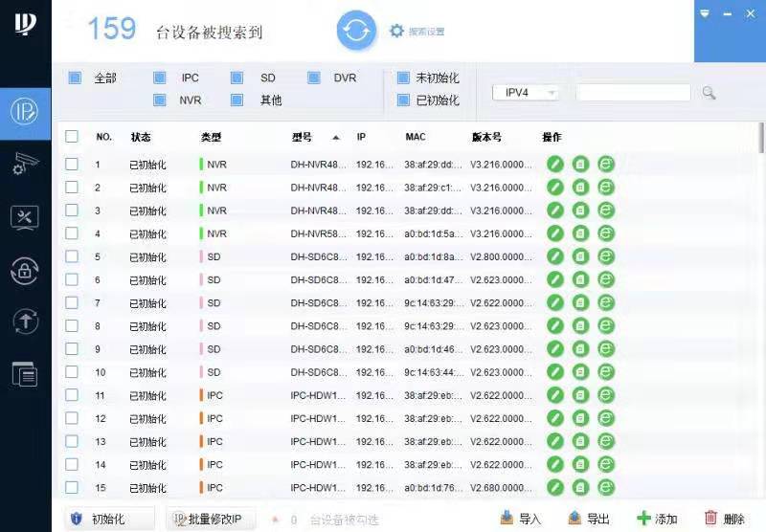Open top-right title bar dropdown menu
This screenshot has width=766, height=532.
[x=706, y=13]
